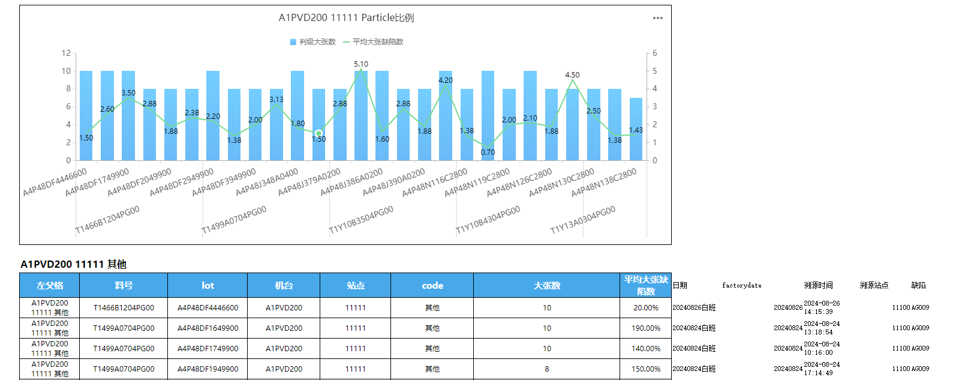Select the 140.00% cell in the table
Screen dimensions: 980x380
pyautogui.click(x=646, y=349)
